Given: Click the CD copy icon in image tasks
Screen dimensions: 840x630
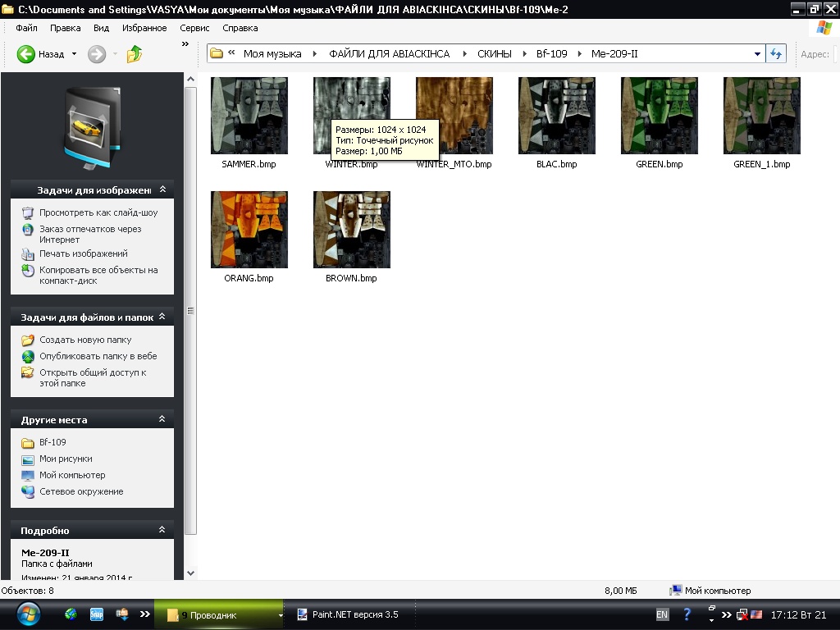Looking at the screenshot, I should tap(28, 271).
